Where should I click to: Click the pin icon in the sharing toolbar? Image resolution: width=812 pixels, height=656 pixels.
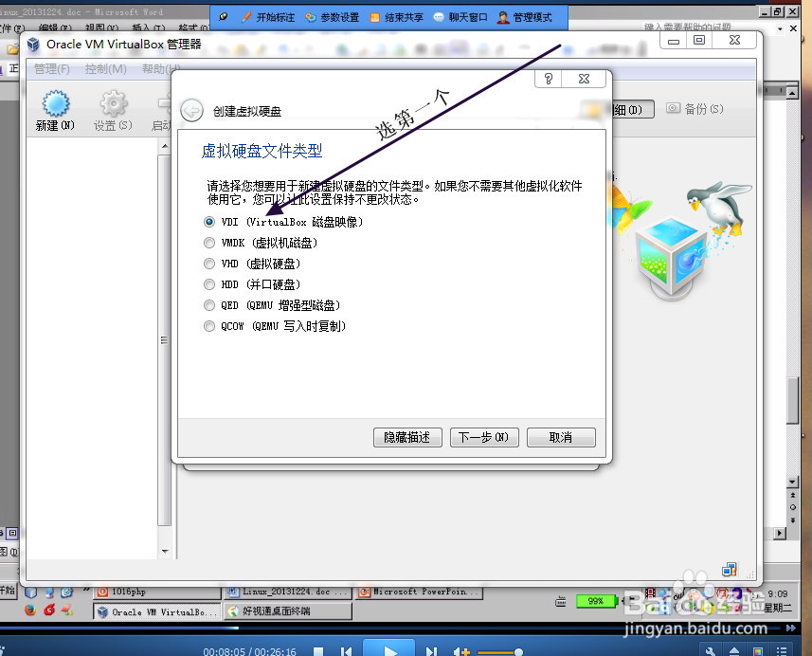point(224,17)
